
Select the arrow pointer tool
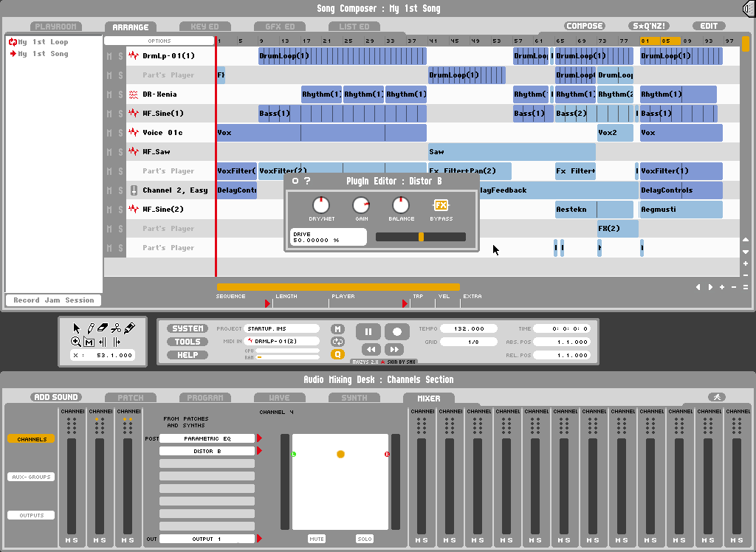tap(76, 328)
